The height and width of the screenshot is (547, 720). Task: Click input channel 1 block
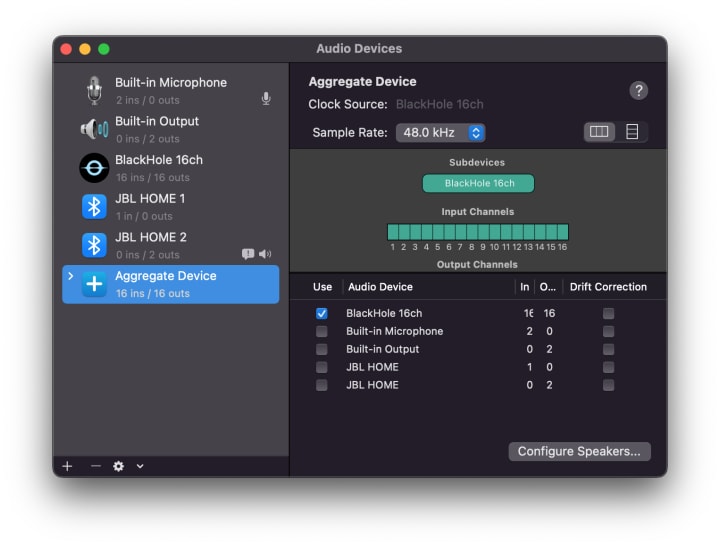393,232
